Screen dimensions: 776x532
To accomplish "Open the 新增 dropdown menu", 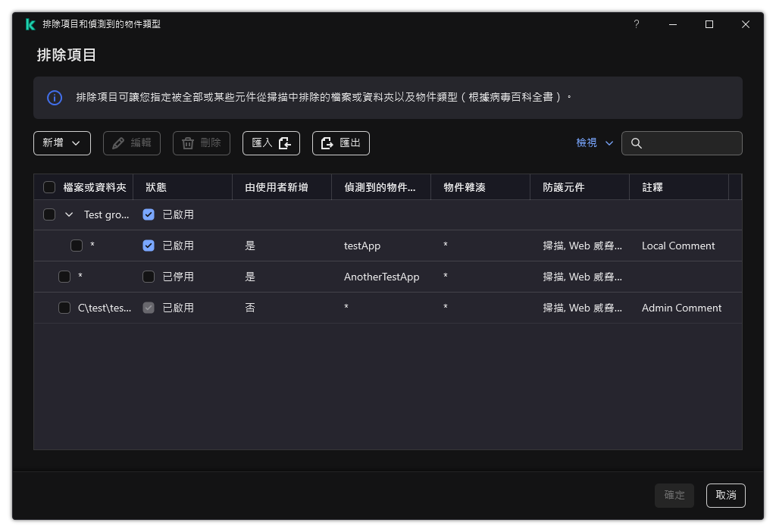I will [61, 142].
